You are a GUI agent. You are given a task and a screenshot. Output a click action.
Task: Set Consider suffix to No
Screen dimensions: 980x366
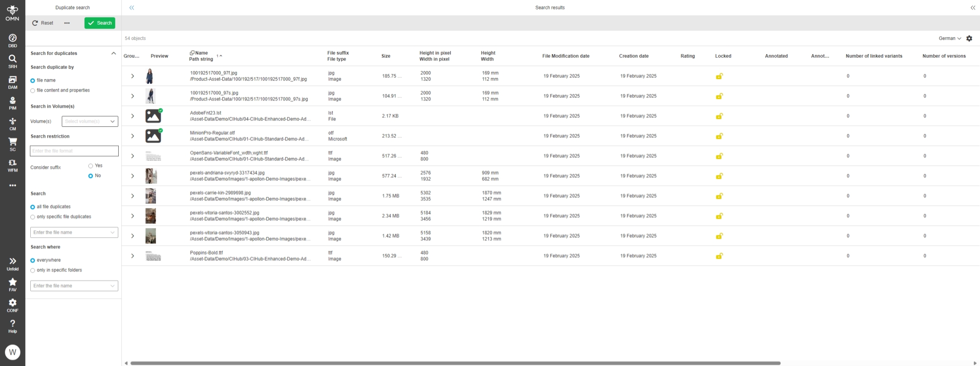pos(90,176)
